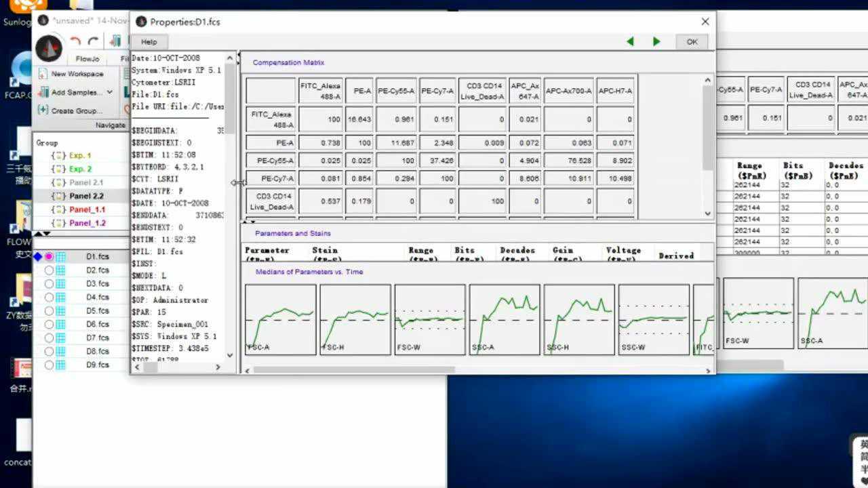The image size is (868, 488).
Task: Collapse the group panel using the black triangles
Action: tap(42, 234)
